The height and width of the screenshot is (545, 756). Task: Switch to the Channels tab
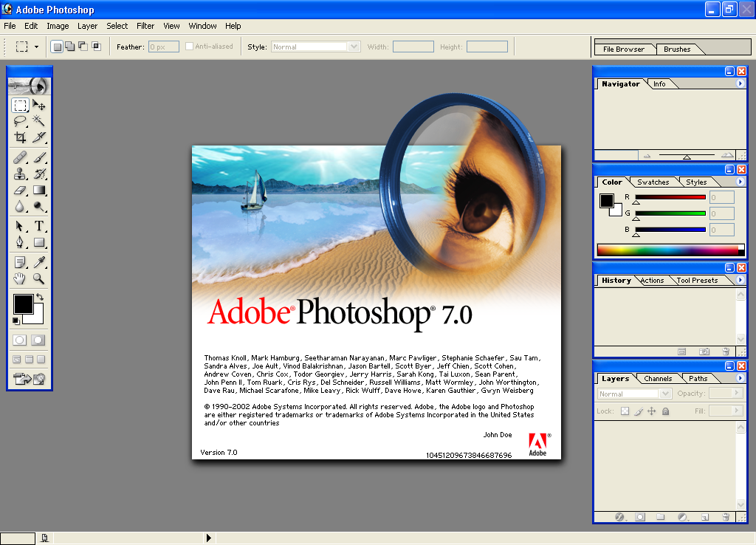click(658, 379)
